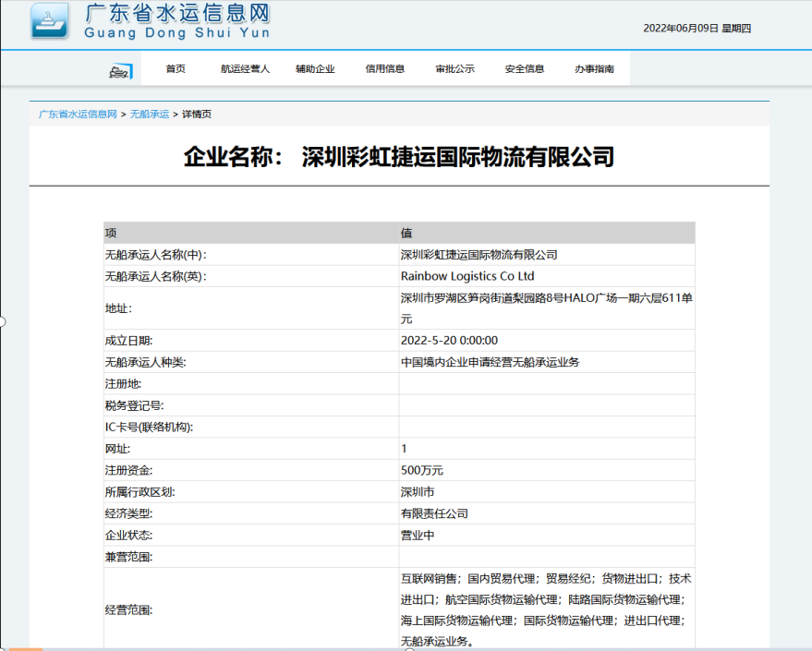Screen dimensions: 812x651
Task: Click the small boat icon beside navigation
Action: [x=121, y=71]
